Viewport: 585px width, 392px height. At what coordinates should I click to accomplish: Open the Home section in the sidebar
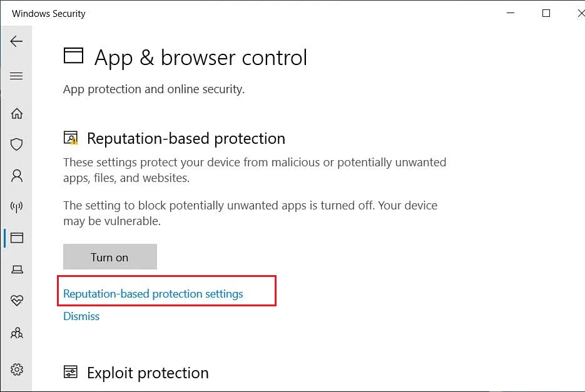point(17,113)
